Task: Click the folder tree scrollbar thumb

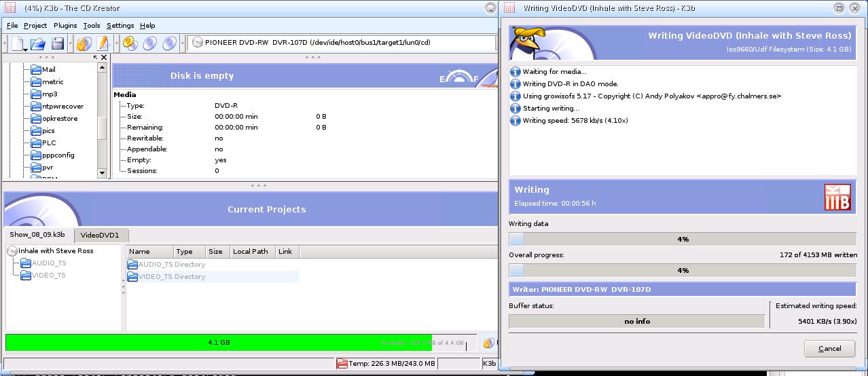Action: coord(103,127)
